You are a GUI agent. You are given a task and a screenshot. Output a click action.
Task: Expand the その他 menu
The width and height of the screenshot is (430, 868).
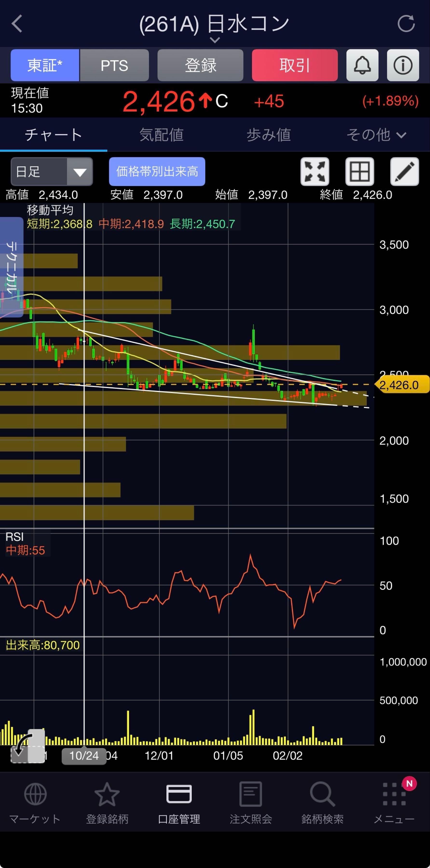(376, 135)
